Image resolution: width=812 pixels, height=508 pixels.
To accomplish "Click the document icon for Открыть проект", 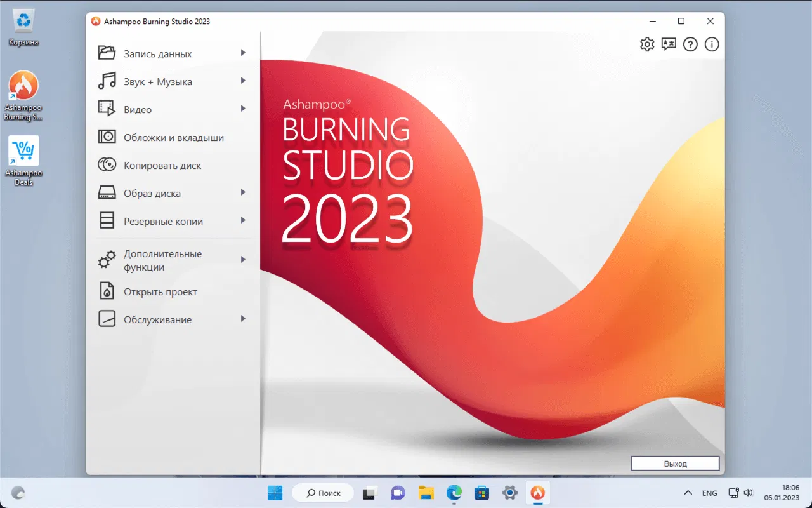I will [107, 291].
